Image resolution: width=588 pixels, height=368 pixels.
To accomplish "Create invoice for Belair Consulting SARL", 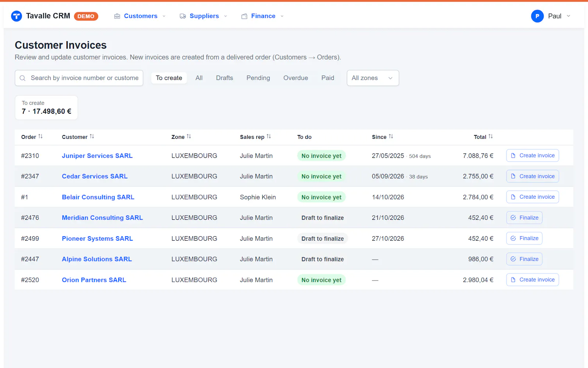I will (x=533, y=197).
